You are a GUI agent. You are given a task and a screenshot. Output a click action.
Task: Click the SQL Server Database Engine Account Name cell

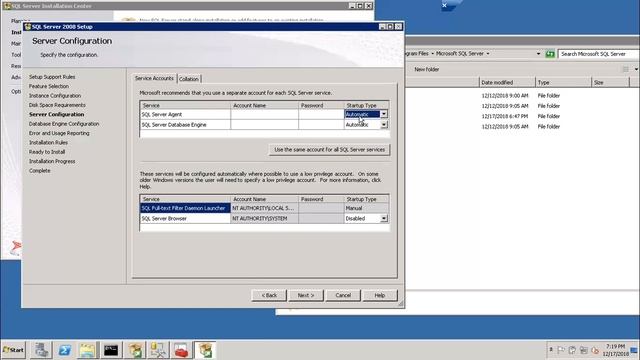(264, 124)
